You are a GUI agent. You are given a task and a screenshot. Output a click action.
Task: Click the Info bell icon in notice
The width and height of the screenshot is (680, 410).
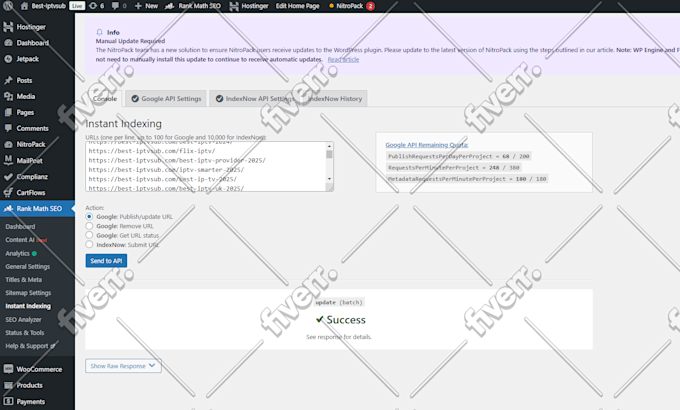tap(99, 32)
